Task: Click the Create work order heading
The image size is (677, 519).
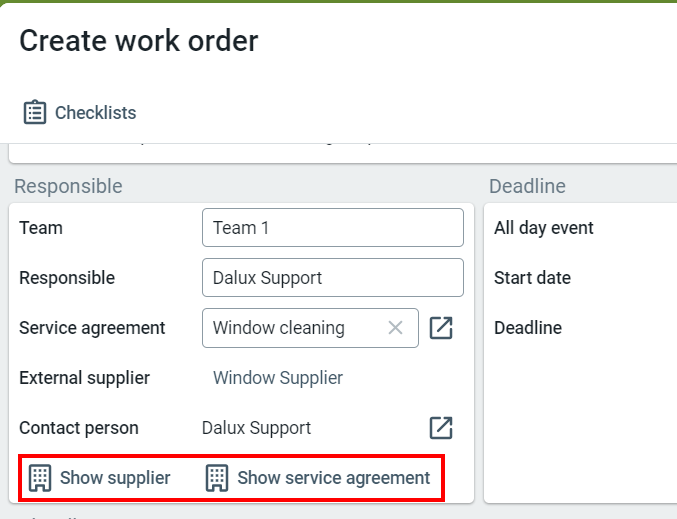Action: click(x=139, y=41)
